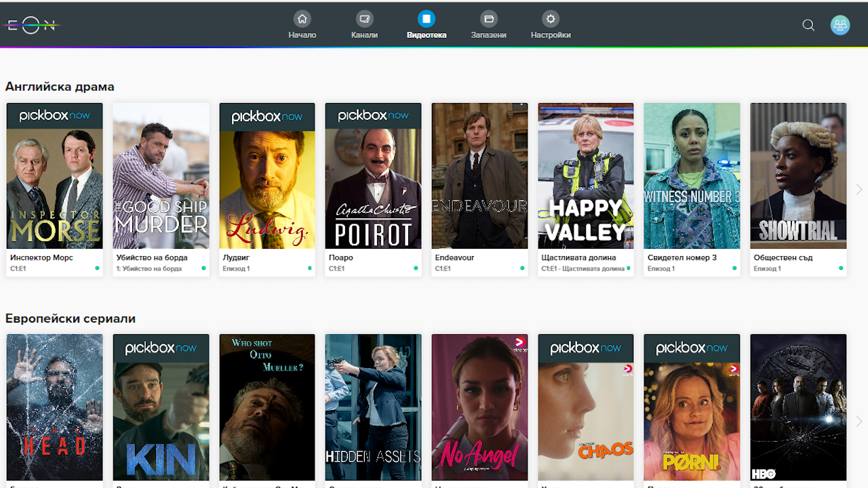Open the HBO series poster
The height and width of the screenshot is (488, 868).
(x=799, y=407)
